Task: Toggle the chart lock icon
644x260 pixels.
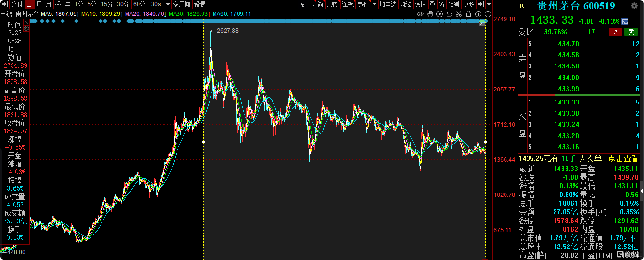Action: [468, 14]
